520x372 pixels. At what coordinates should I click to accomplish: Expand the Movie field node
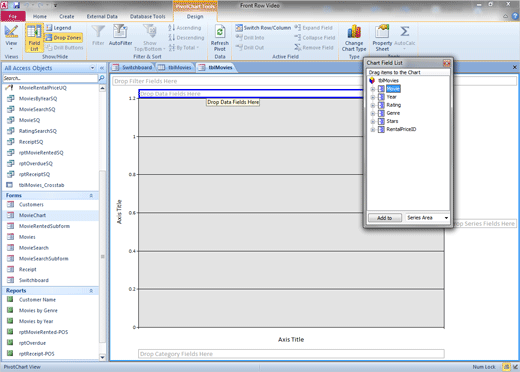click(x=373, y=89)
